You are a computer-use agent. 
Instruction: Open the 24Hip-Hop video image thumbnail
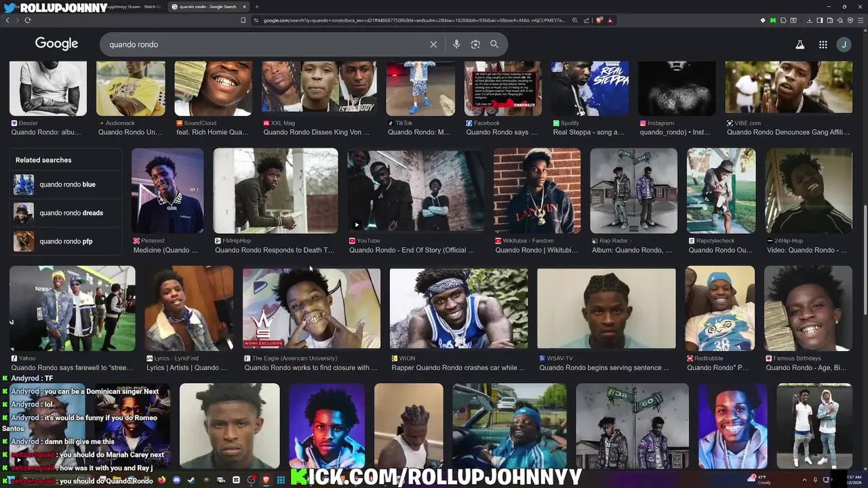(809, 191)
